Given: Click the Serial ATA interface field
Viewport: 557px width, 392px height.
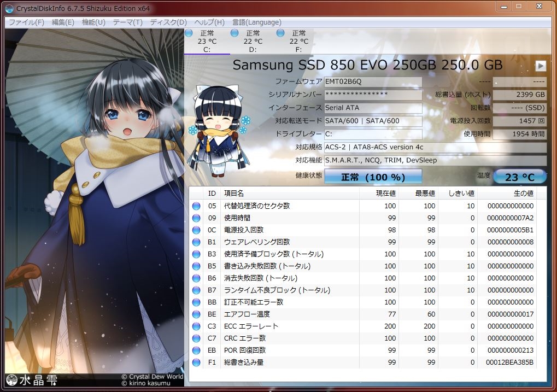Looking at the screenshot, I should [x=373, y=108].
